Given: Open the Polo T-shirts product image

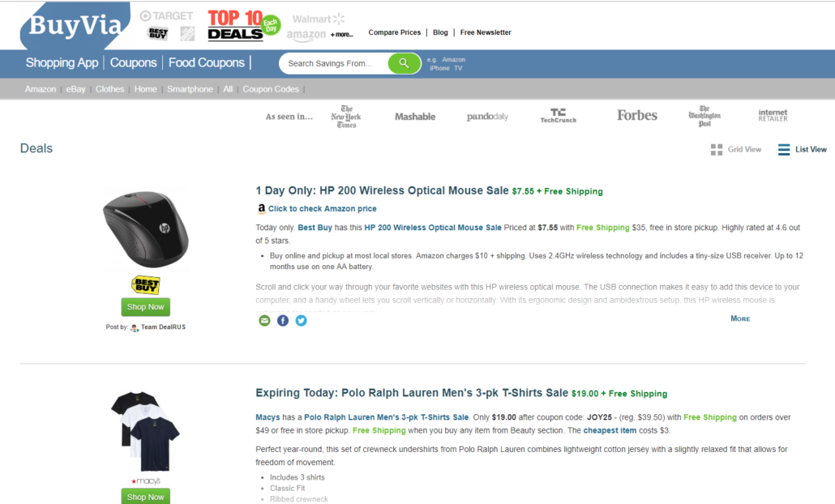Looking at the screenshot, I should 145,431.
